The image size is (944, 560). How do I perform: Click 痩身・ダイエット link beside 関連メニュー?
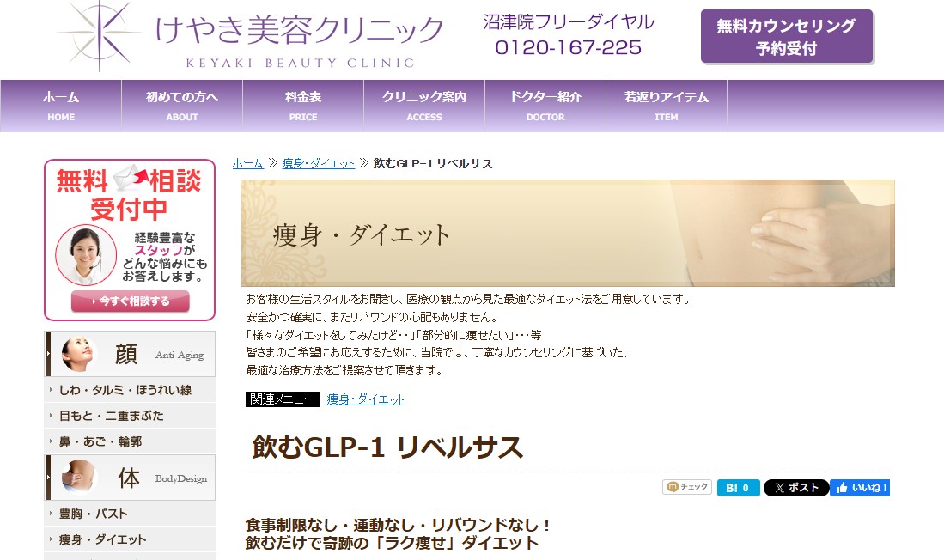click(366, 399)
